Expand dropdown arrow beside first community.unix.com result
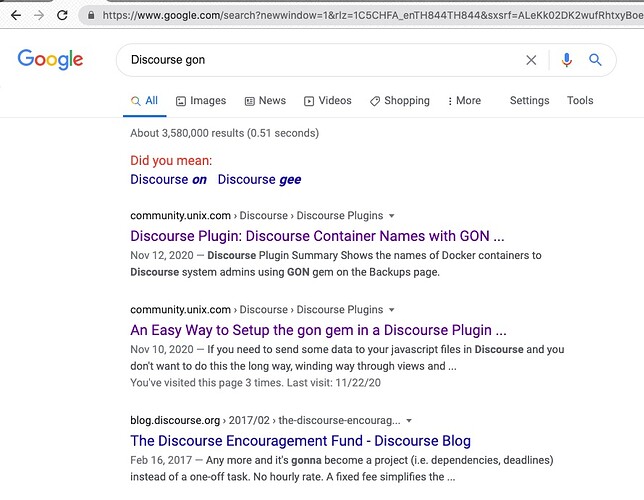This screenshot has width=644, height=500. tap(392, 216)
